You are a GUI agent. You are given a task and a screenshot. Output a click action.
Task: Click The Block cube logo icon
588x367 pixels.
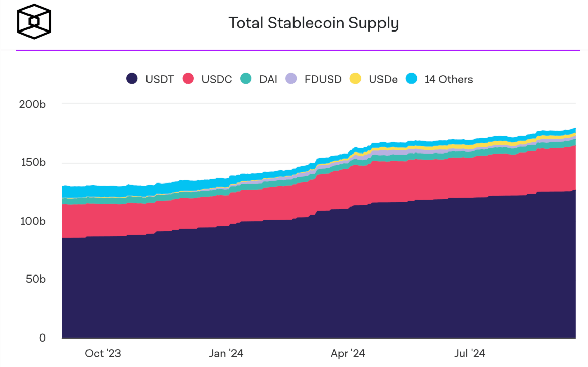click(x=34, y=21)
